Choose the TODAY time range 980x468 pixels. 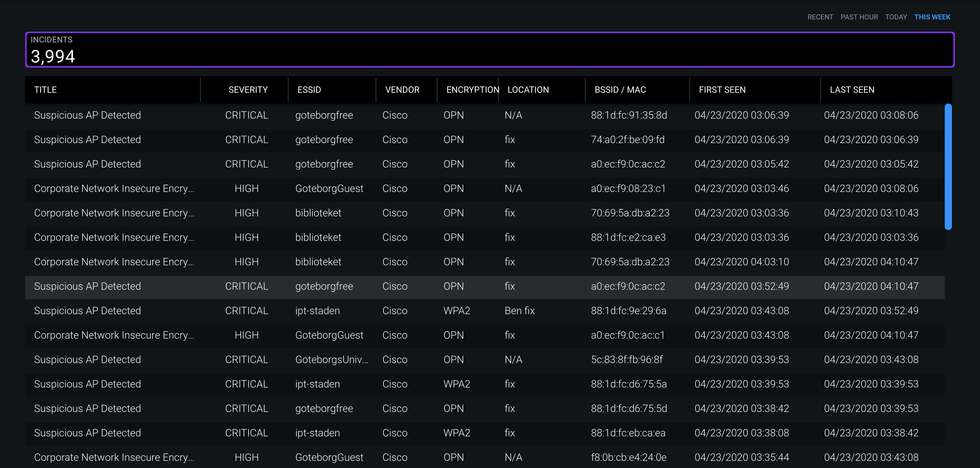(895, 17)
